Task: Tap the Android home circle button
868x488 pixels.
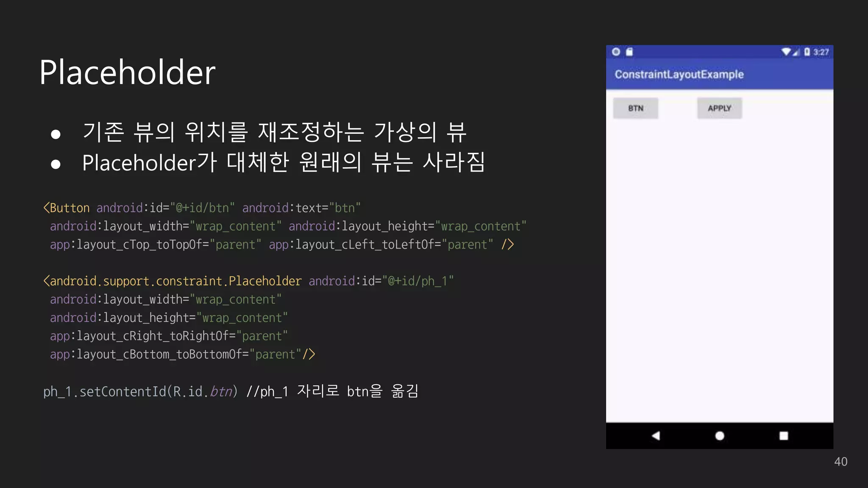Action: (720, 435)
